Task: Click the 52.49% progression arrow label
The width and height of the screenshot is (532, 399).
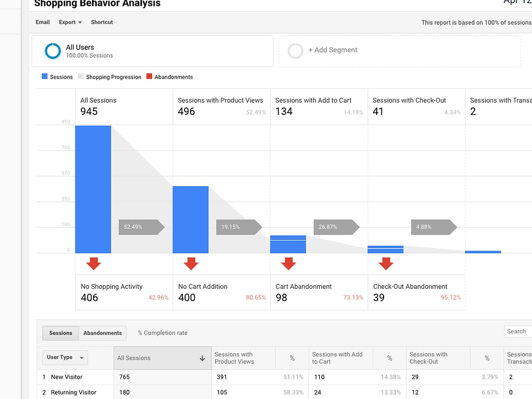Action: click(142, 227)
